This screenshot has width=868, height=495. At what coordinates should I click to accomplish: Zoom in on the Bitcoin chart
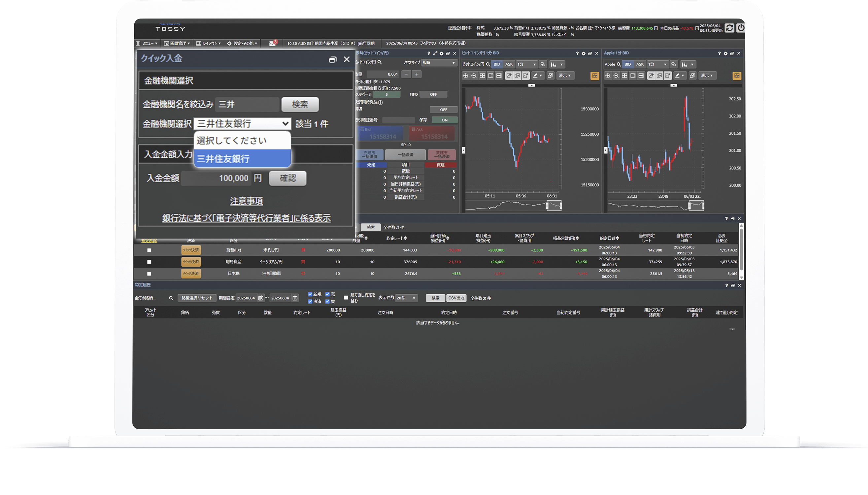(x=466, y=76)
